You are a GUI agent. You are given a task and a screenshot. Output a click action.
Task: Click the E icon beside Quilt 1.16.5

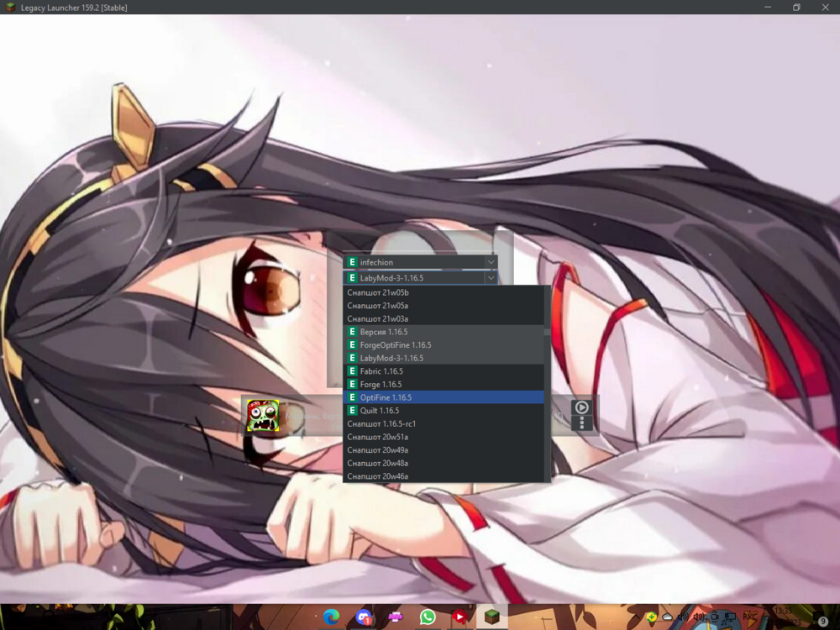point(352,411)
